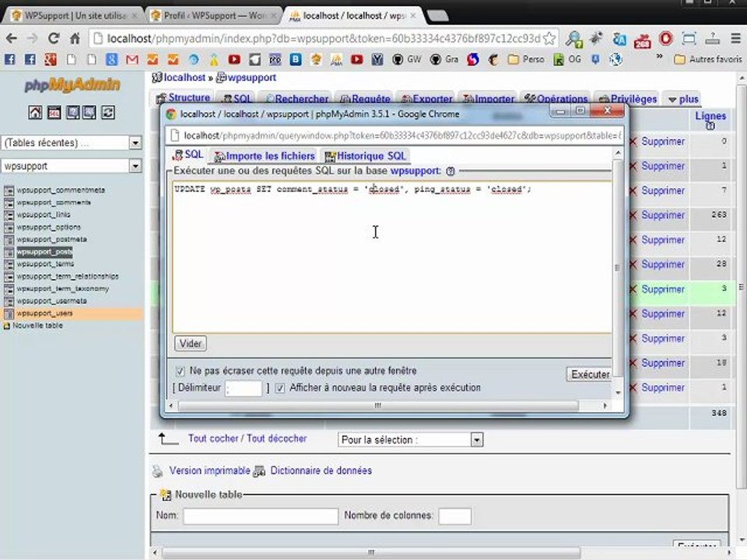Click the Nouvelle table icon in sidebar

[x=7, y=326]
